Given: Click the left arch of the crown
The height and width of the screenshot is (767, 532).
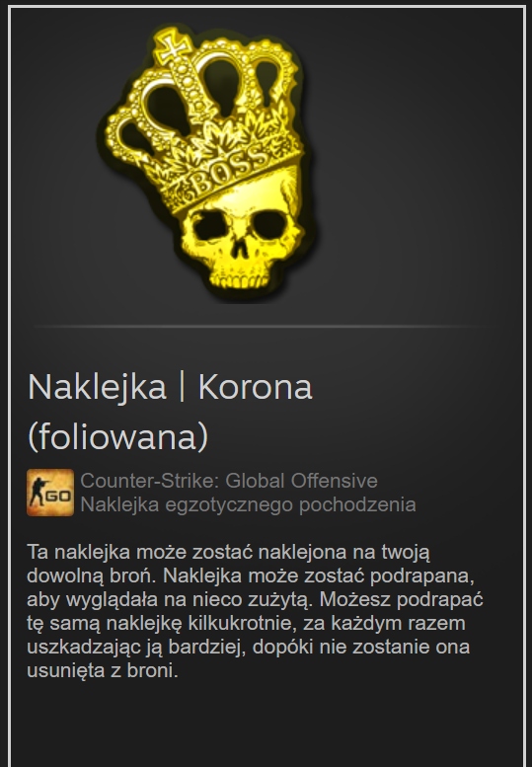Looking at the screenshot, I should (x=128, y=133).
